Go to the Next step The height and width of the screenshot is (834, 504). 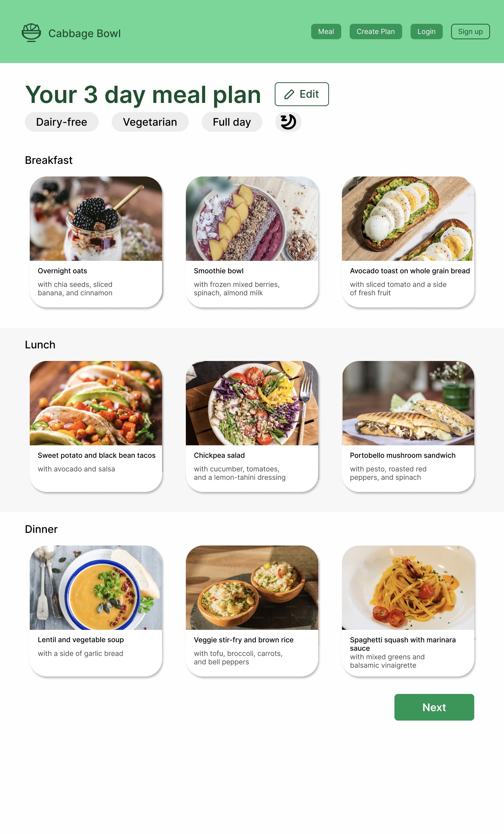click(x=434, y=707)
